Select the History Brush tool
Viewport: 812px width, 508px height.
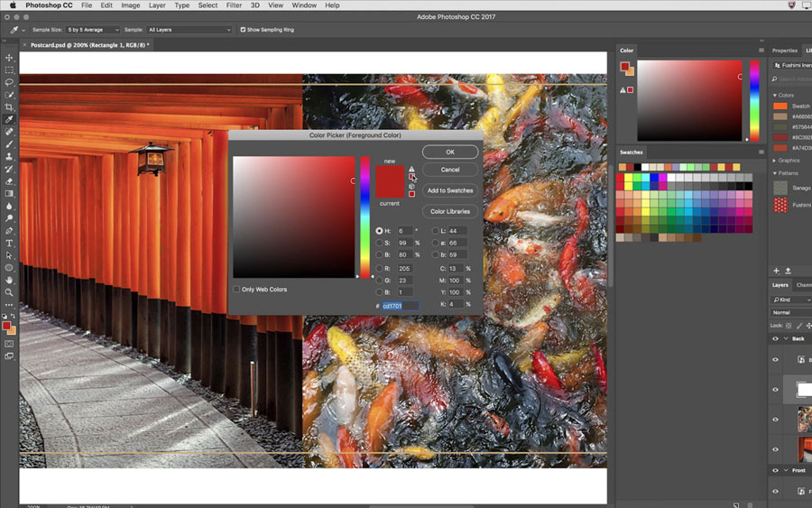pos(9,169)
